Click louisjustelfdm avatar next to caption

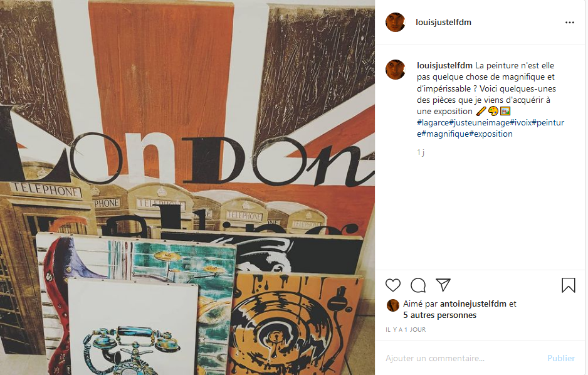click(396, 70)
